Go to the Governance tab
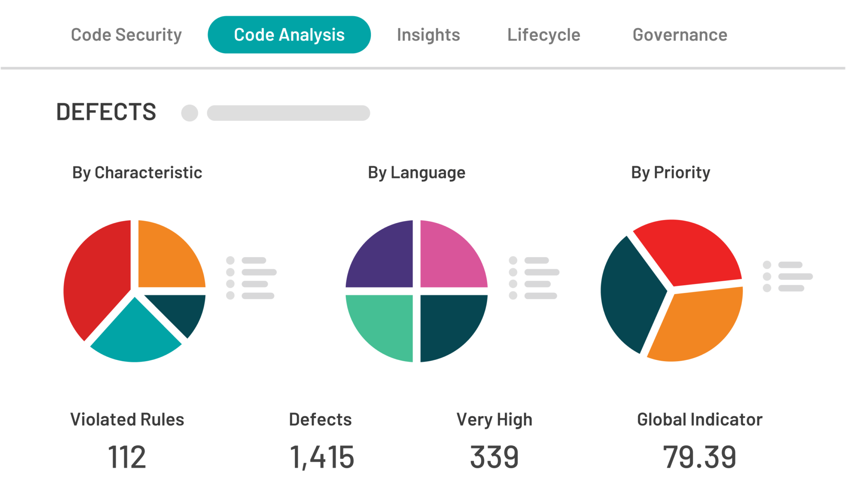 point(680,35)
